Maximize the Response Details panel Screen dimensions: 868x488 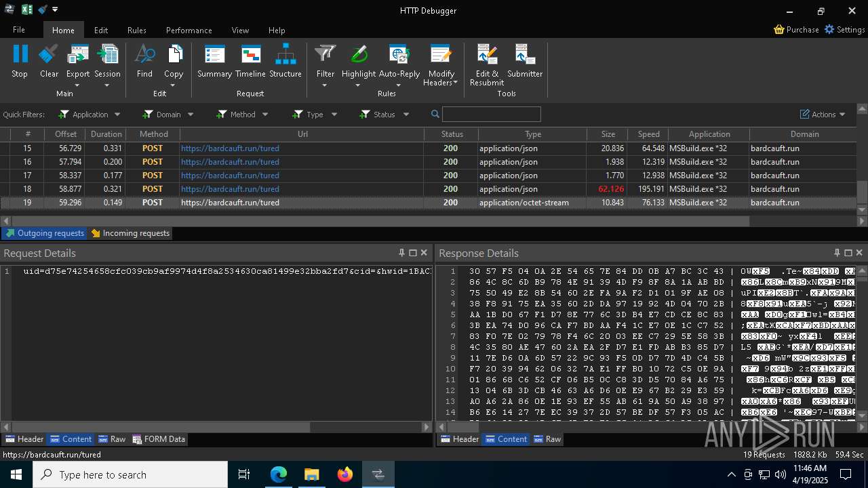point(848,253)
